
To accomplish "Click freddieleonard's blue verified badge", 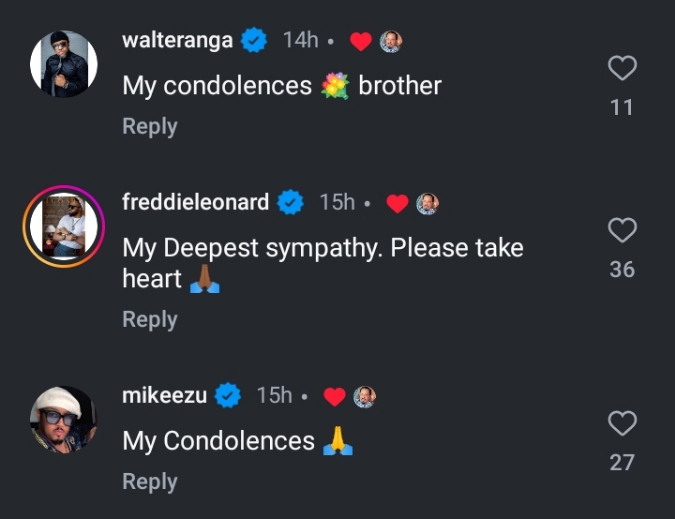I will click(291, 203).
